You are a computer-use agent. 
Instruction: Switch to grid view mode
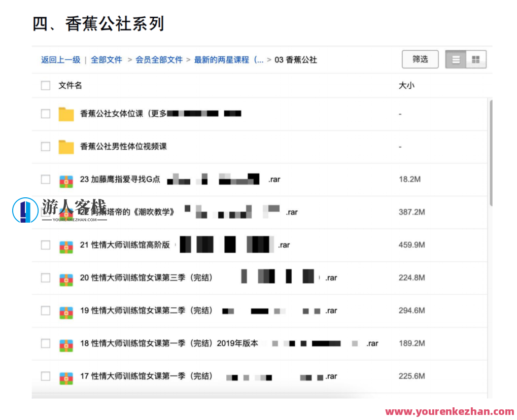(475, 59)
